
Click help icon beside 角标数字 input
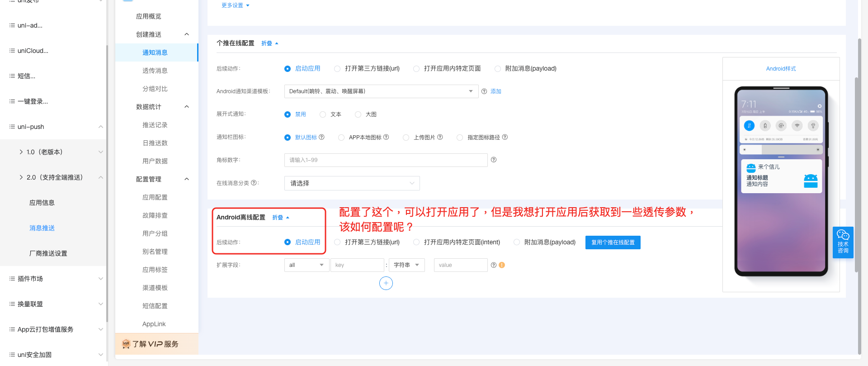pyautogui.click(x=494, y=160)
